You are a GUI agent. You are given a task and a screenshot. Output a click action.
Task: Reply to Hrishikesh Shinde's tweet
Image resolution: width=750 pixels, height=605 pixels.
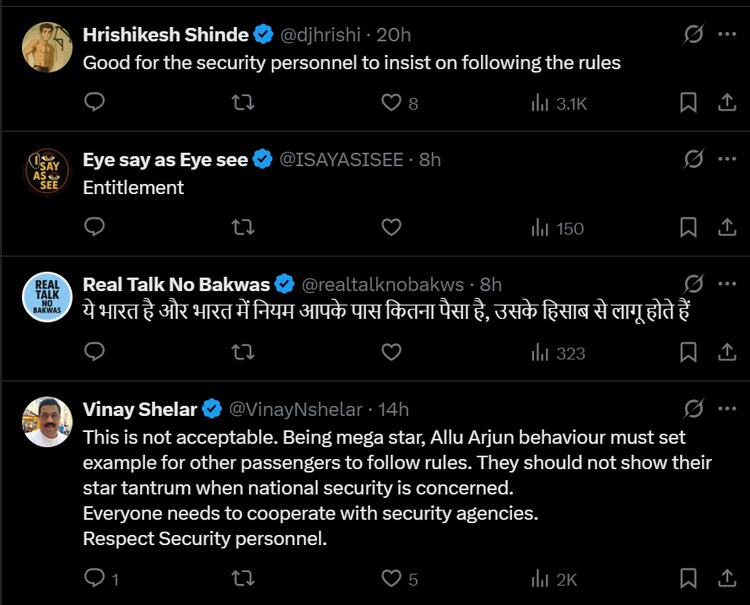click(x=94, y=102)
